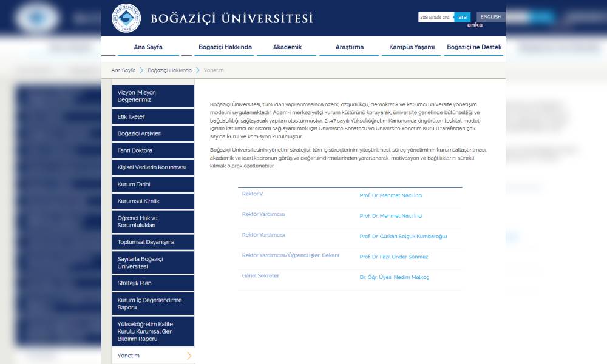The height and width of the screenshot is (364, 607).
Task: Open the Ana Sayfa navigation tab
Action: pyautogui.click(x=148, y=47)
